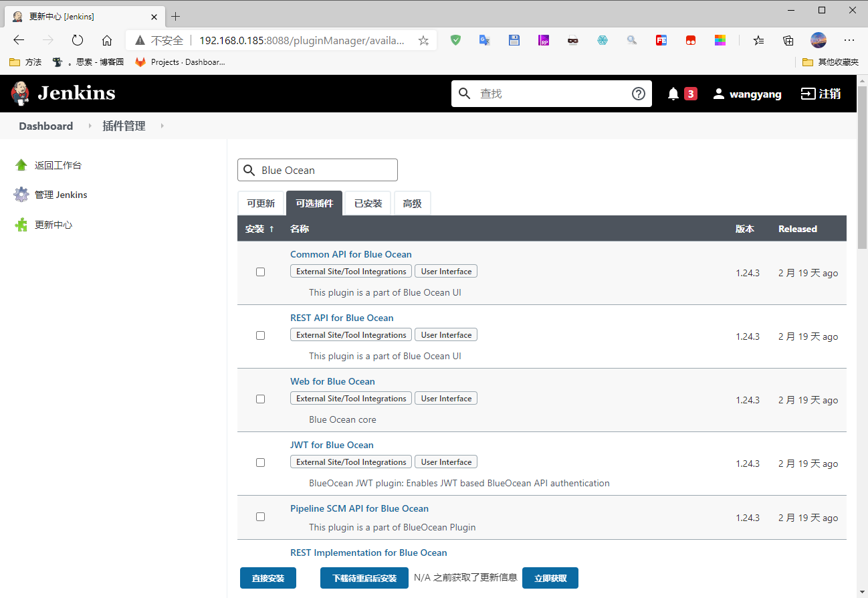
Task: Expand the 插件管理 breadcrumb arrow
Action: (162, 126)
